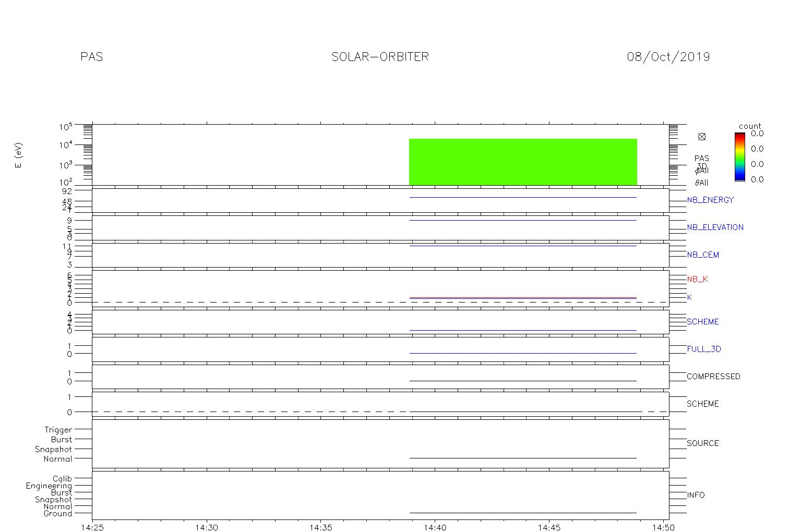
Task: Click the 14:50 time tick label
Action: point(664,527)
